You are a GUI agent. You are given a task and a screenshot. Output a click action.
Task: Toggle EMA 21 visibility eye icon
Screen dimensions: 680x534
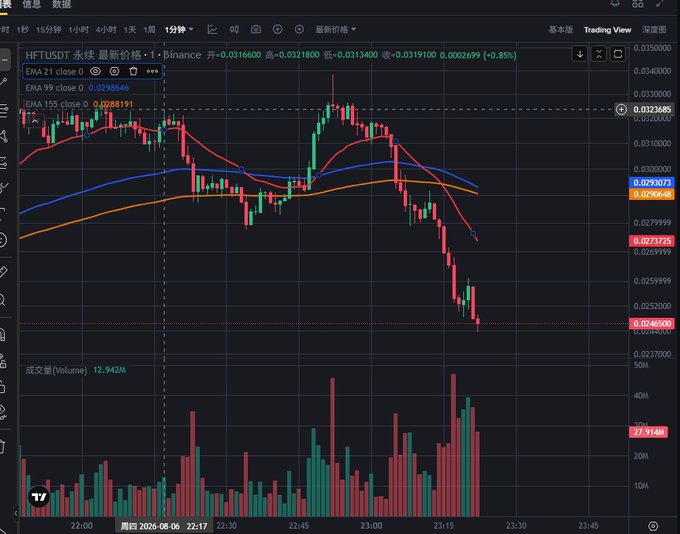pyautogui.click(x=95, y=71)
